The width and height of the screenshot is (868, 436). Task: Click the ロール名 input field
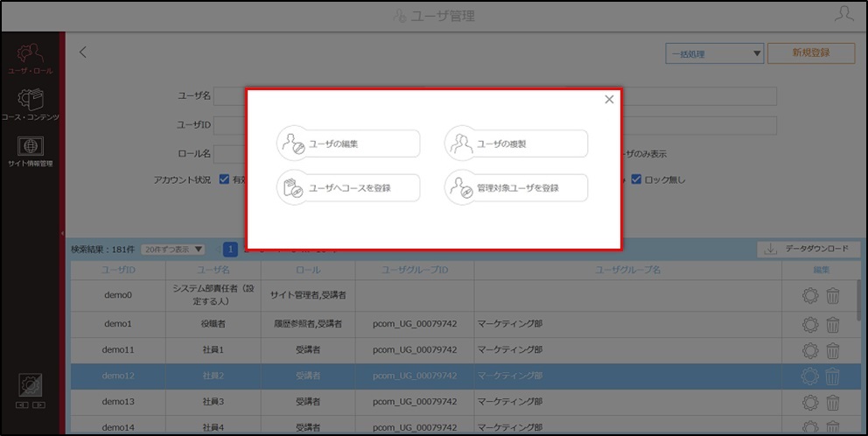(x=230, y=154)
